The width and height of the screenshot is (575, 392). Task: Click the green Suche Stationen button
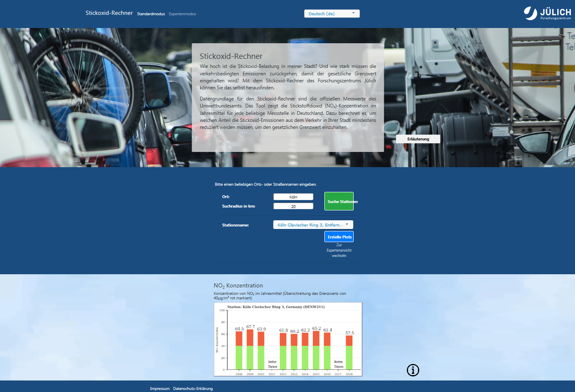pos(339,201)
